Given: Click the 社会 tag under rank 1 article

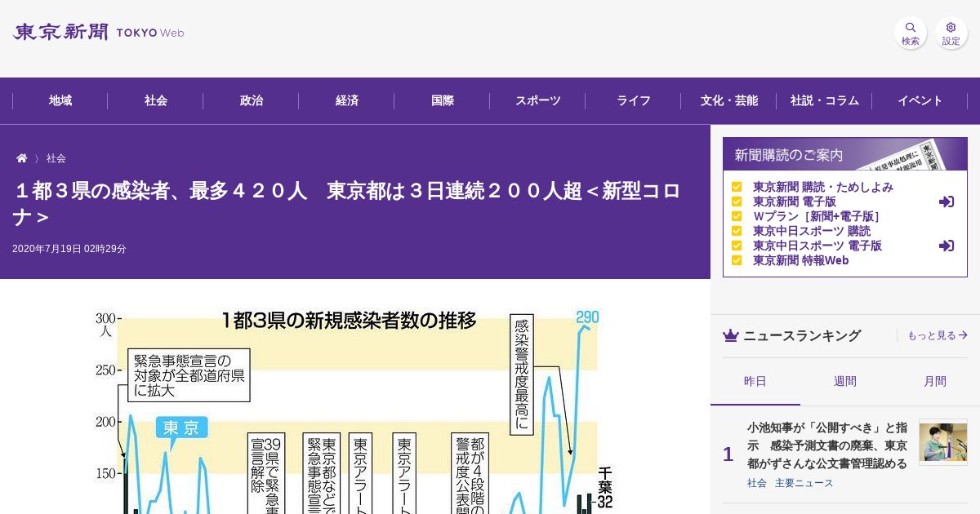Looking at the screenshot, I should tap(756, 483).
